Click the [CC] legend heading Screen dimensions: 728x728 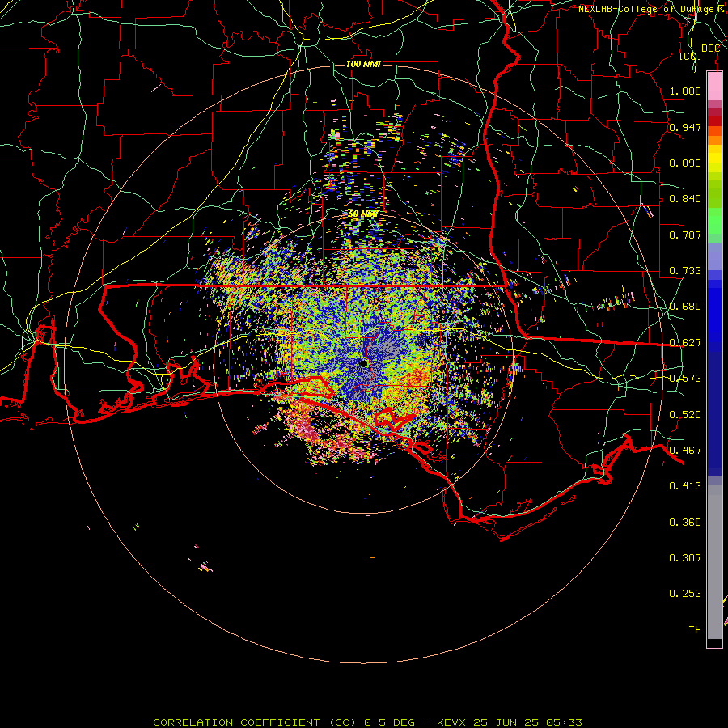[x=691, y=56]
